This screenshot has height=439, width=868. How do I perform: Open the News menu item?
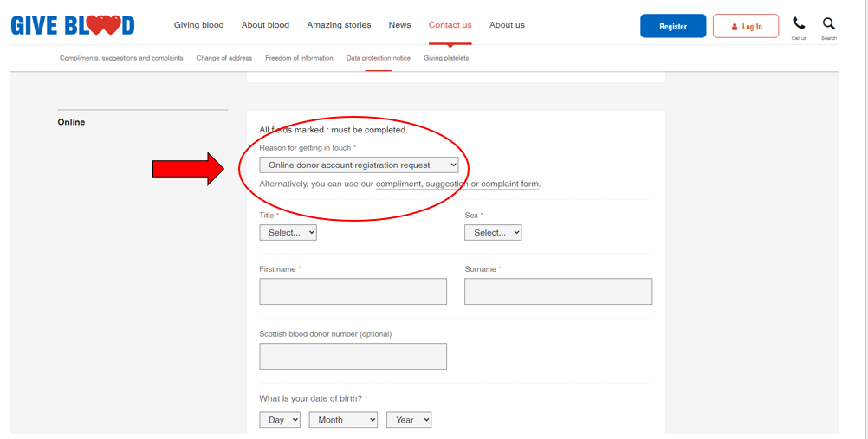[x=399, y=25]
